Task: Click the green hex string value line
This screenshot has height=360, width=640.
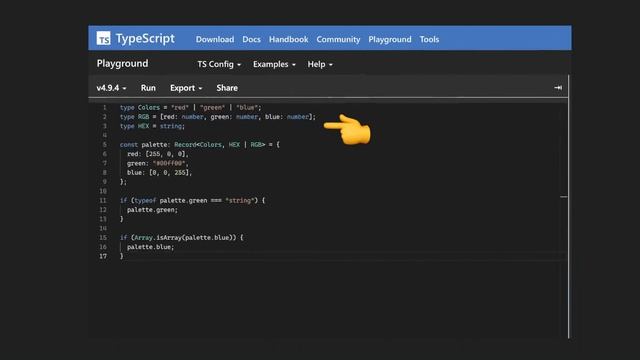Action: (158, 163)
